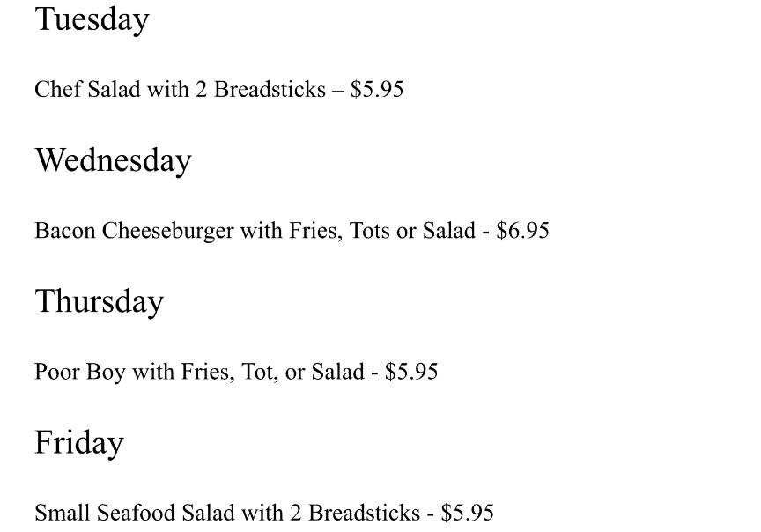The height and width of the screenshot is (532, 761).
Task: Click "Breadsticks" in the Seafood Salad line
Action: [x=364, y=513]
